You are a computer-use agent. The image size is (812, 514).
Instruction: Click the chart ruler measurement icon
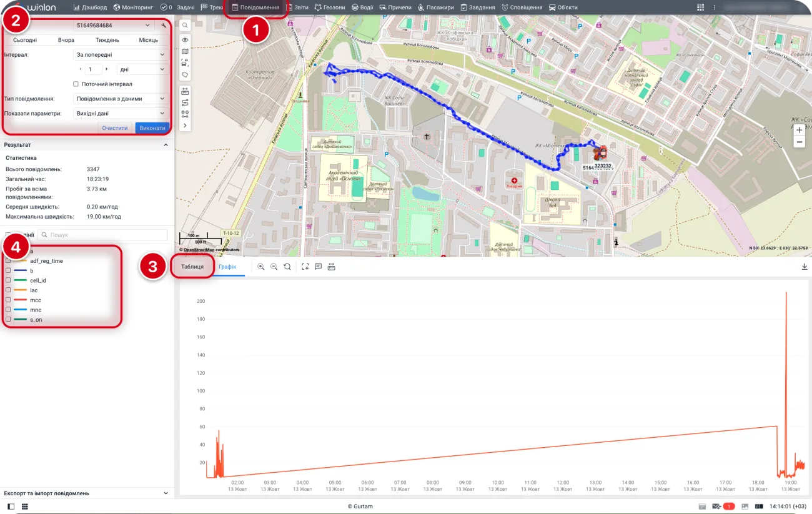click(x=331, y=267)
